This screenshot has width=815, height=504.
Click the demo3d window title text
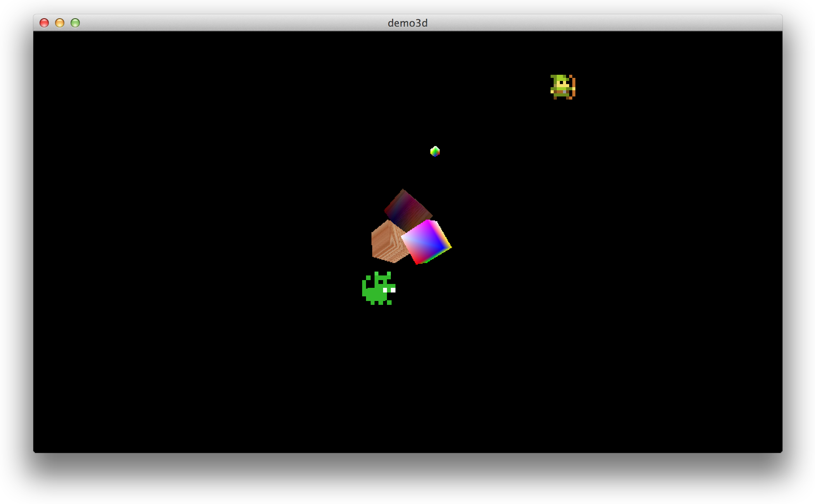coord(407,23)
